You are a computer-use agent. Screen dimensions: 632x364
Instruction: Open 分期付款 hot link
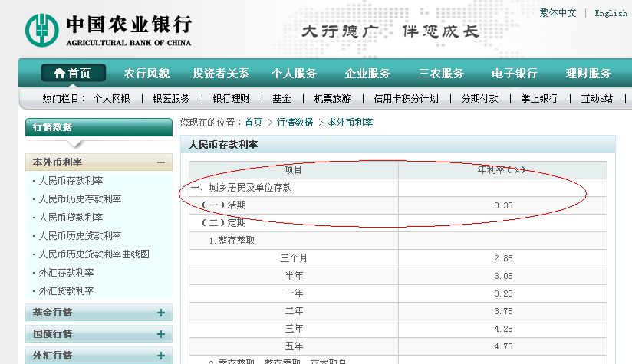click(x=479, y=99)
